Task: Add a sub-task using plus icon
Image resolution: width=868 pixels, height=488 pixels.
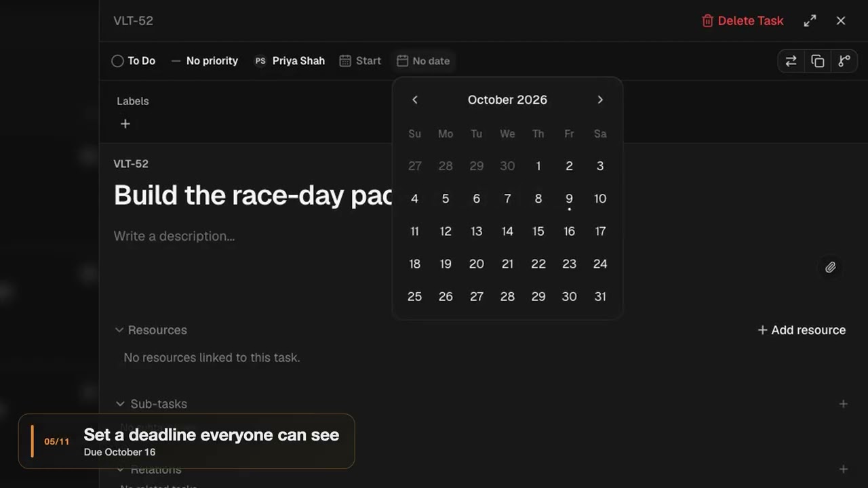Action: pyautogui.click(x=844, y=404)
